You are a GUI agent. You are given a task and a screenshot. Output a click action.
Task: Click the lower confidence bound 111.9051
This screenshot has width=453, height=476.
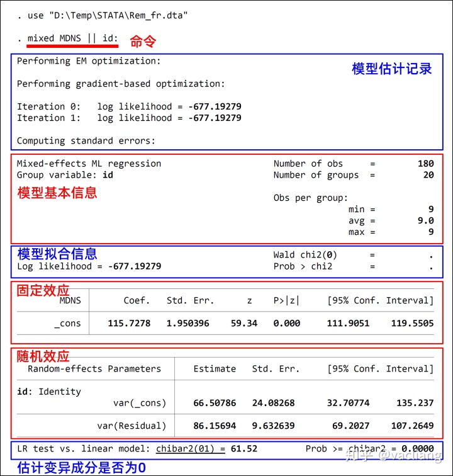(x=348, y=323)
